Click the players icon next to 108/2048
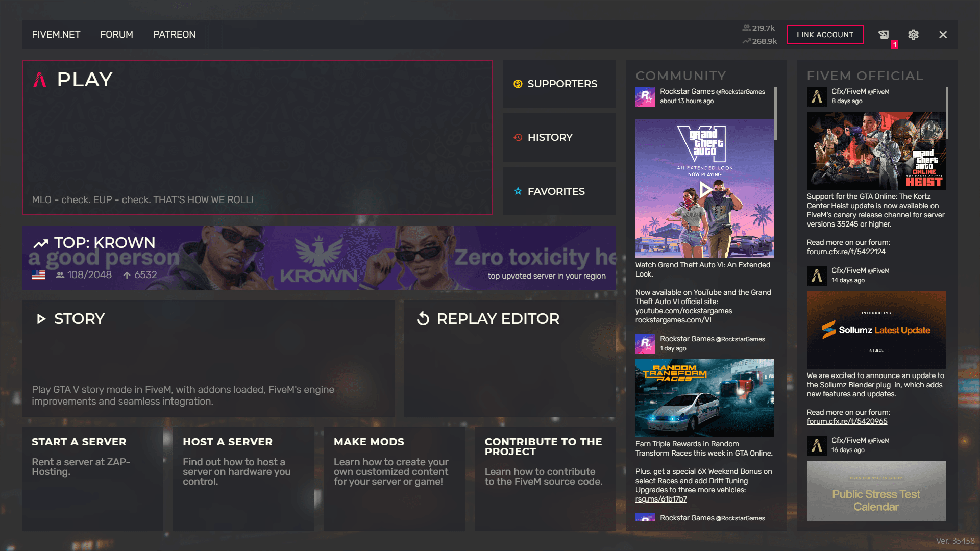980x551 pixels. pos(60,275)
